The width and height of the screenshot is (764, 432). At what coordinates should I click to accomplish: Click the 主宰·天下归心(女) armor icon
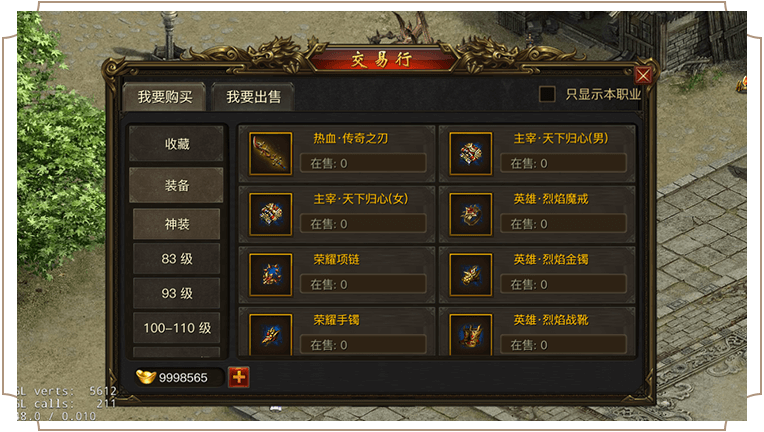coord(270,214)
